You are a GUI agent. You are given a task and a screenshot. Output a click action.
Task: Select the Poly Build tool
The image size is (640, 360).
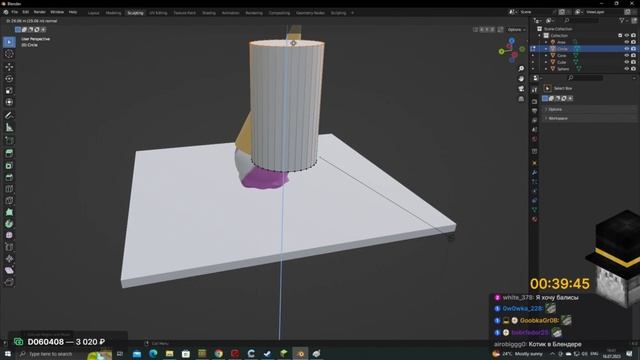(x=9, y=212)
